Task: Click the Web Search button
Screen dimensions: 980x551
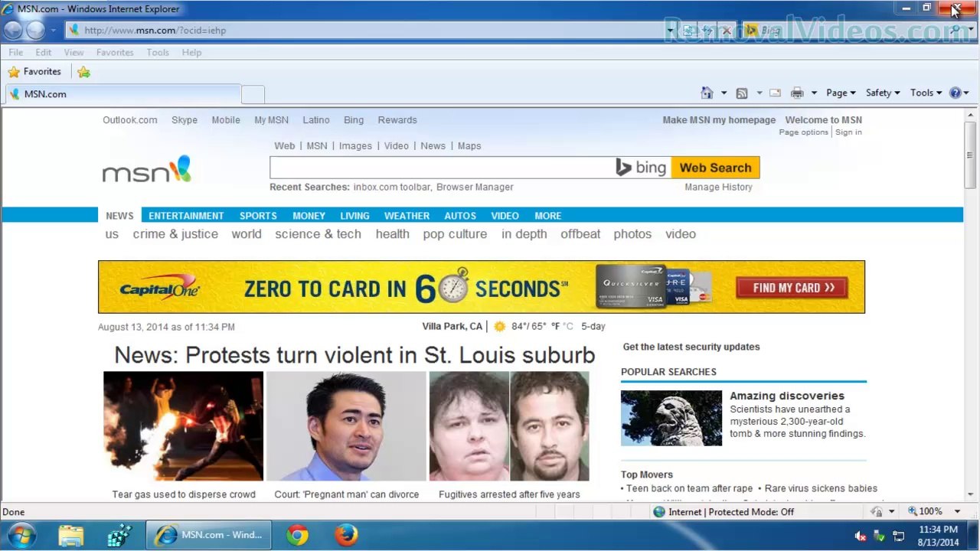Action: click(715, 168)
